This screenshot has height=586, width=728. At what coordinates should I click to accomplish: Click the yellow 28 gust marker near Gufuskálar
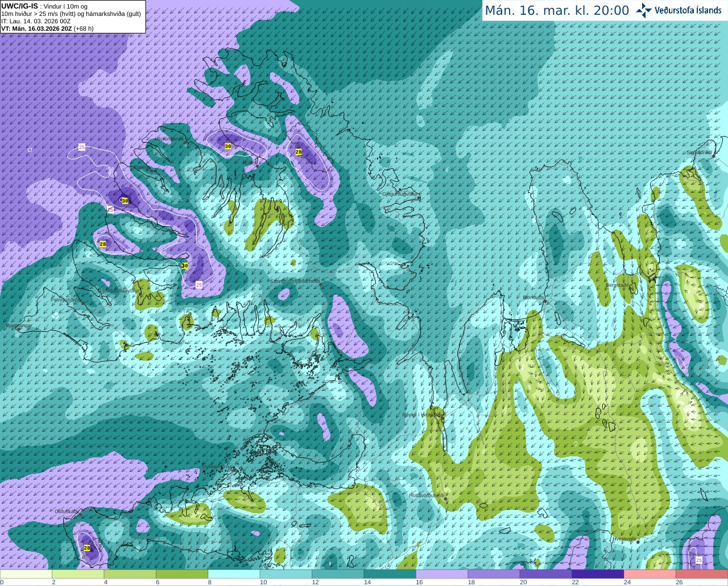87,548
